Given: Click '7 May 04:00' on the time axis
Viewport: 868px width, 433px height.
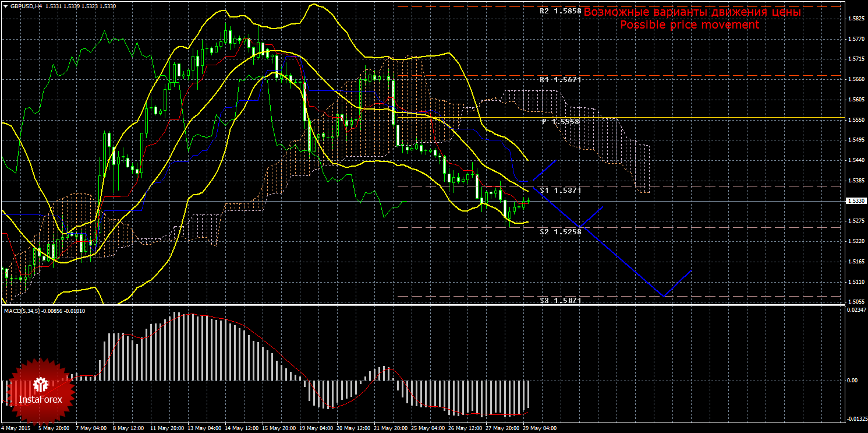Looking at the screenshot, I should (x=91, y=428).
